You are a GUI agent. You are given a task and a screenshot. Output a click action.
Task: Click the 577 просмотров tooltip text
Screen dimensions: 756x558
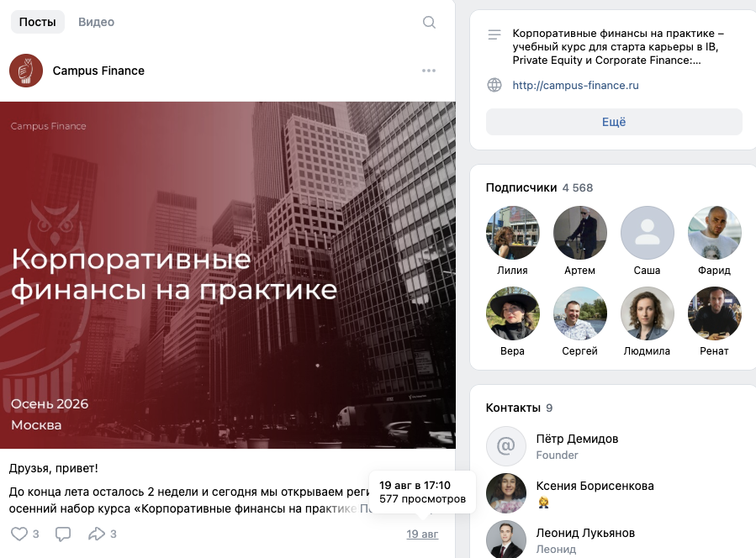click(x=422, y=498)
